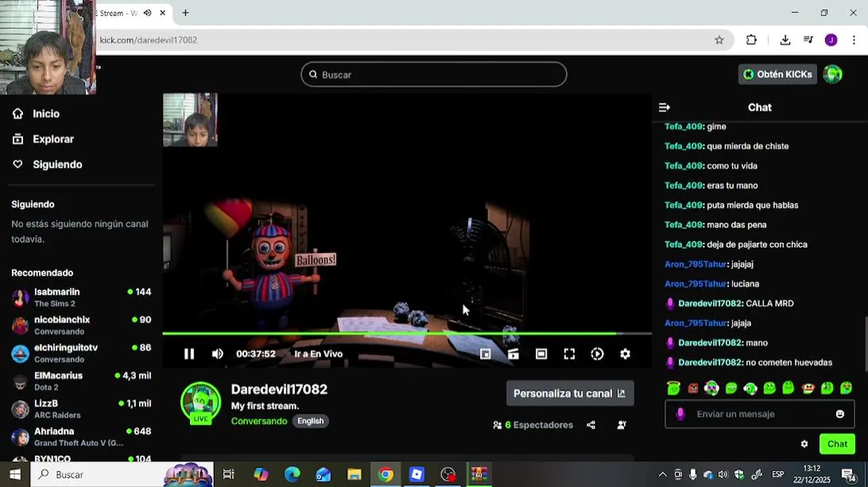Open Task View in taskbar
Image resolution: width=868 pixels, height=487 pixels.
click(x=228, y=475)
